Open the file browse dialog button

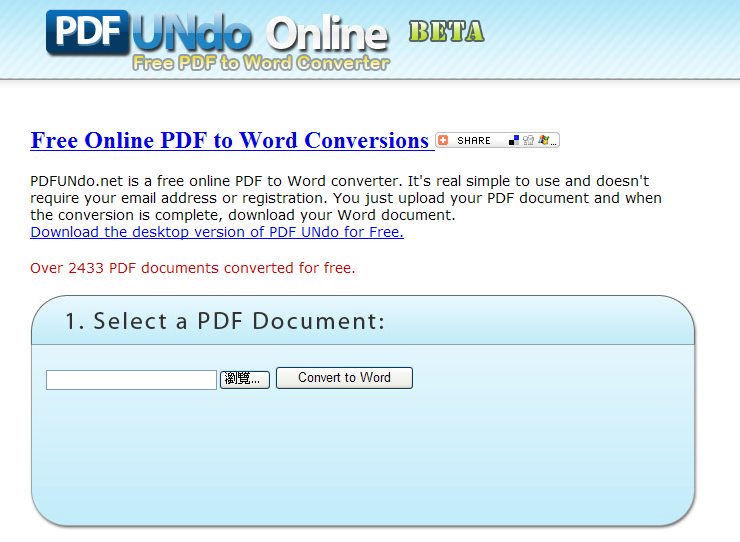pos(244,379)
